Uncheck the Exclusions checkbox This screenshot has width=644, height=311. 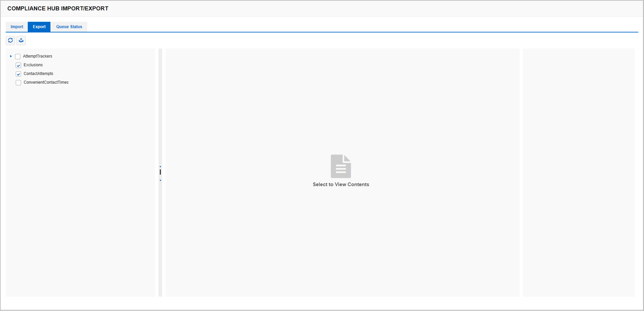[x=18, y=65]
